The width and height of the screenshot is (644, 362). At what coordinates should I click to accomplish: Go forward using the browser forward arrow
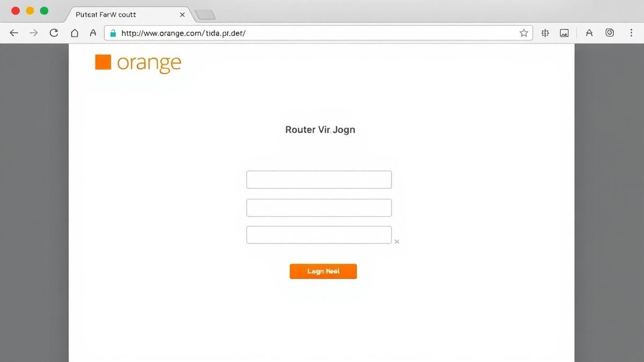point(34,33)
